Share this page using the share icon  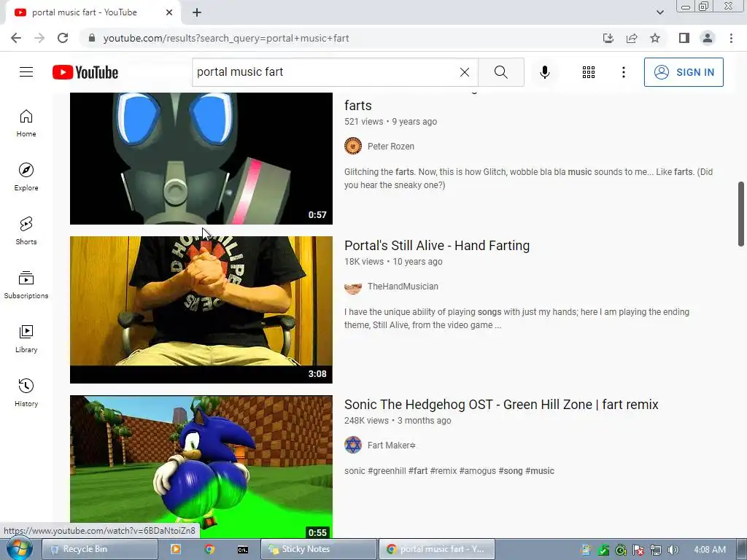632,38
